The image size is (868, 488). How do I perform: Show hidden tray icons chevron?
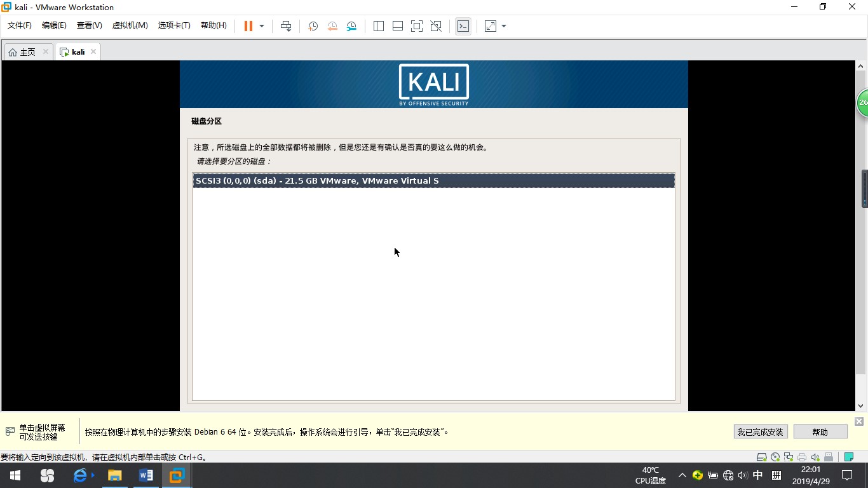(x=682, y=475)
